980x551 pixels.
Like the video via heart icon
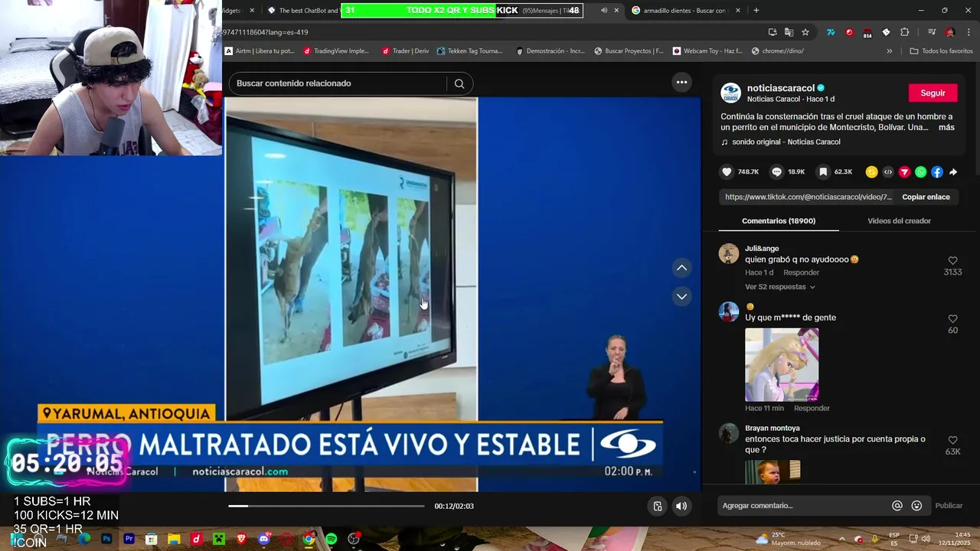point(727,172)
